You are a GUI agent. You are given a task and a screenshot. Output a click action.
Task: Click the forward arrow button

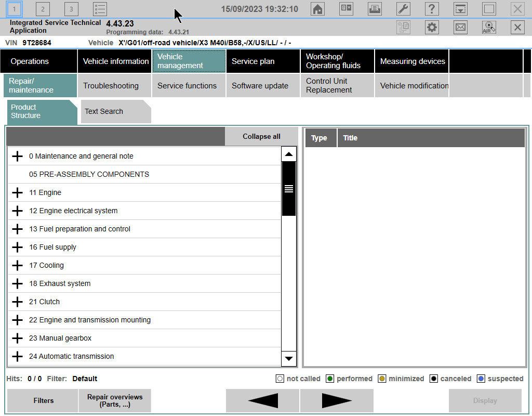pos(337,401)
